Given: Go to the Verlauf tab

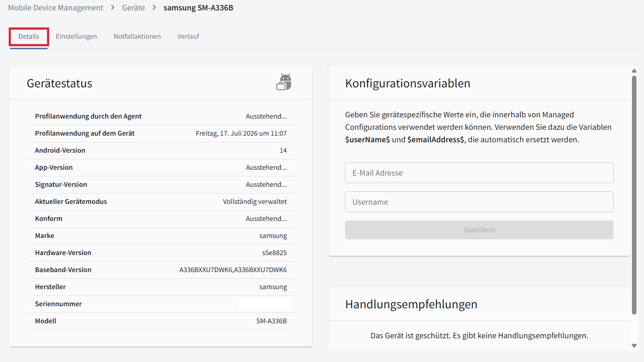Looking at the screenshot, I should (x=188, y=37).
